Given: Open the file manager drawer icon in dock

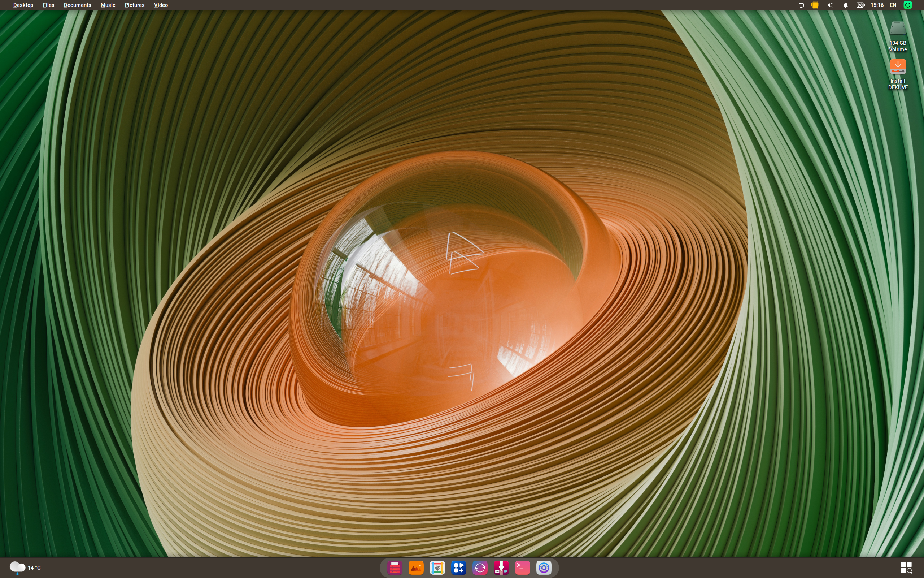Looking at the screenshot, I should 395,568.
